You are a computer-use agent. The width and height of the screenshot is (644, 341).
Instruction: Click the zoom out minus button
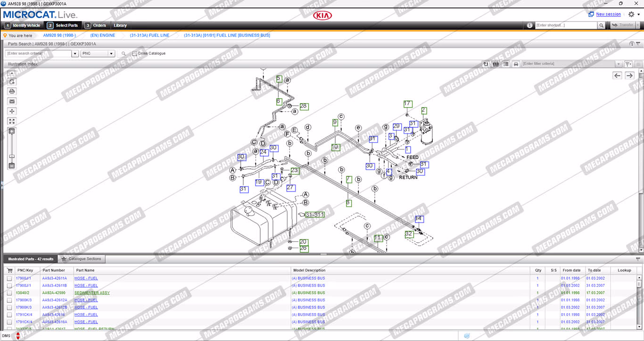click(x=12, y=166)
